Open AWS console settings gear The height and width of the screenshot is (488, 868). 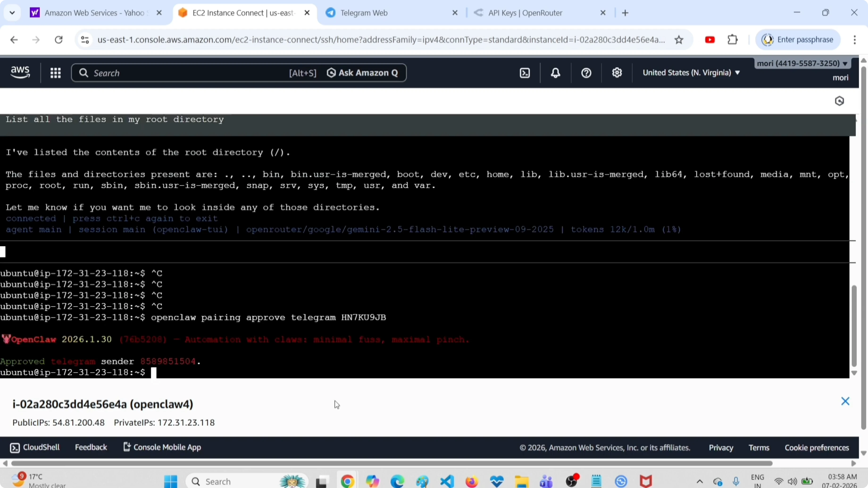click(617, 73)
